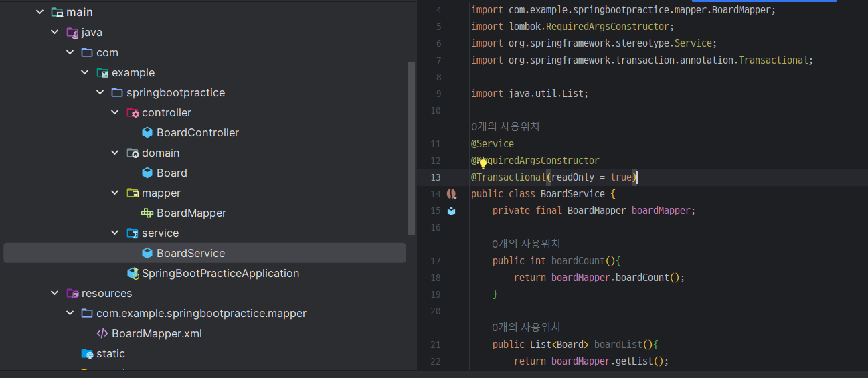The image size is (868, 378).
Task: Click the java source root icon
Action: coord(72,32)
